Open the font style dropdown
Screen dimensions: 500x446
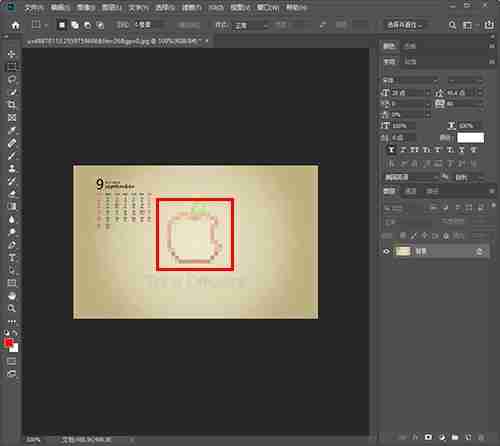(464, 80)
